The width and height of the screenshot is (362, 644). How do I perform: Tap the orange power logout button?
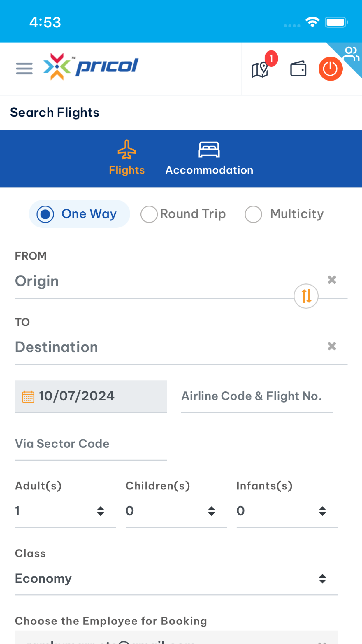[x=331, y=69]
